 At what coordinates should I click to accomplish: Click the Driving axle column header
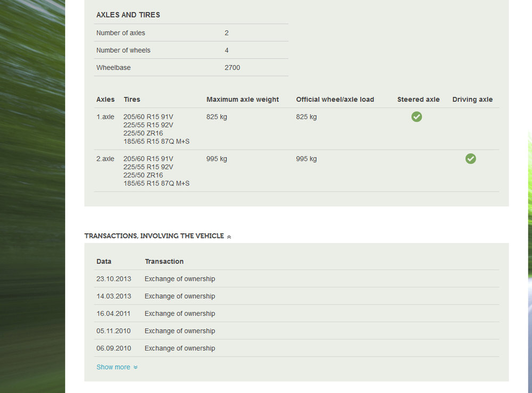pyautogui.click(x=472, y=100)
